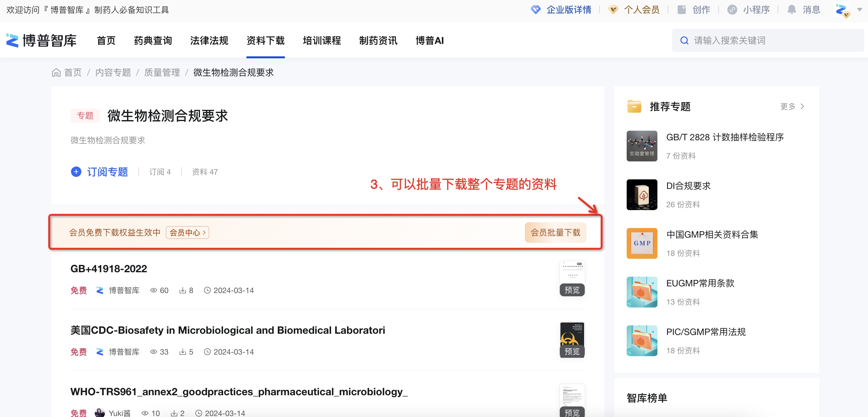
Task: Open the DI合规要求 topic thumbnail
Action: (642, 194)
